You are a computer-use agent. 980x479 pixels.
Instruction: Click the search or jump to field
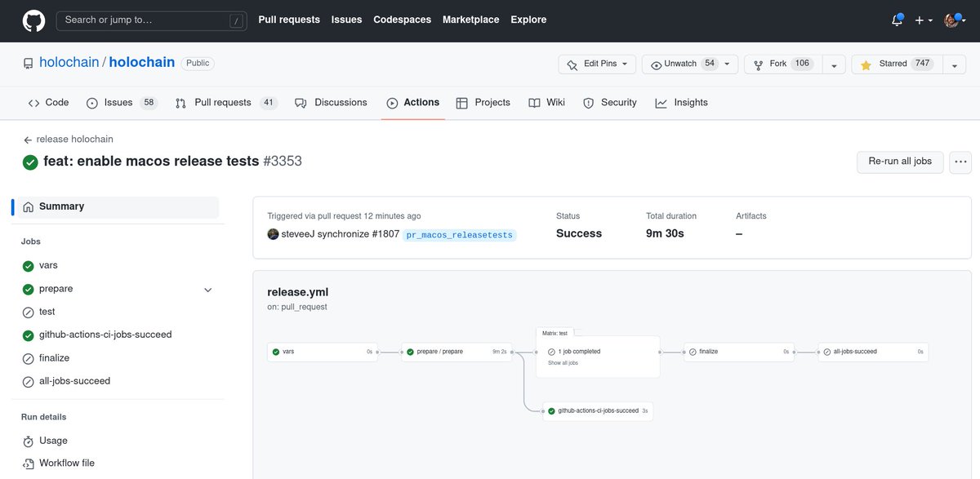[x=152, y=20]
